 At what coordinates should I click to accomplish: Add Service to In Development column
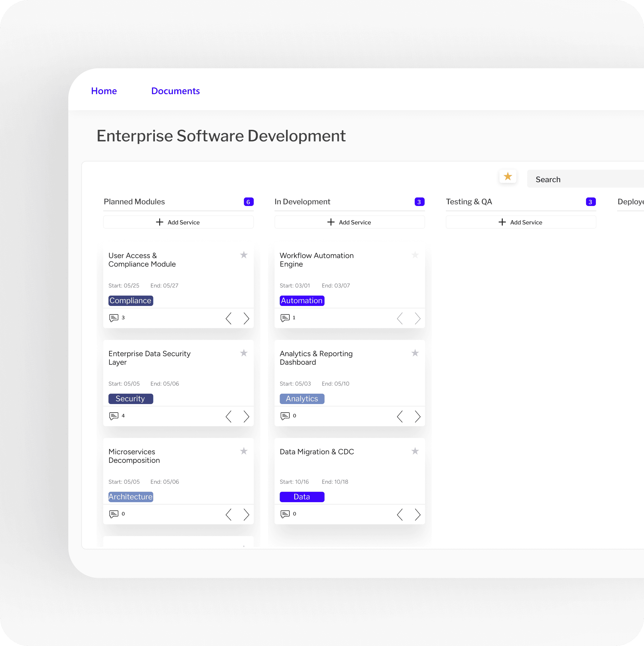(350, 222)
